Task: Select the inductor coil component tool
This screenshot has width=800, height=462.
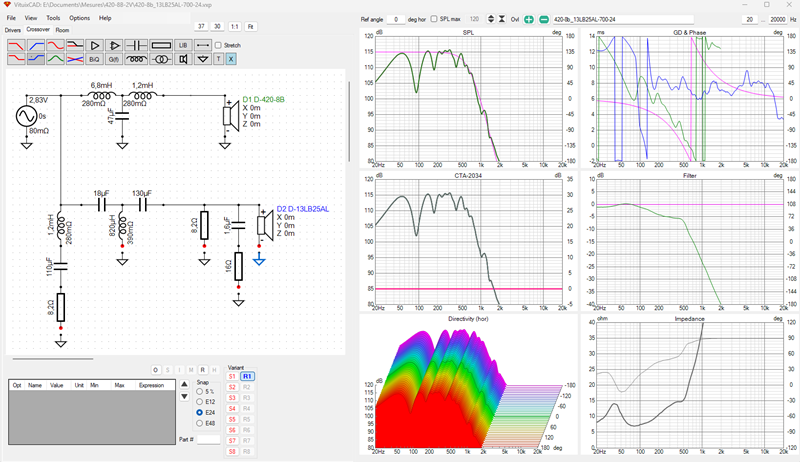Action: (136, 59)
